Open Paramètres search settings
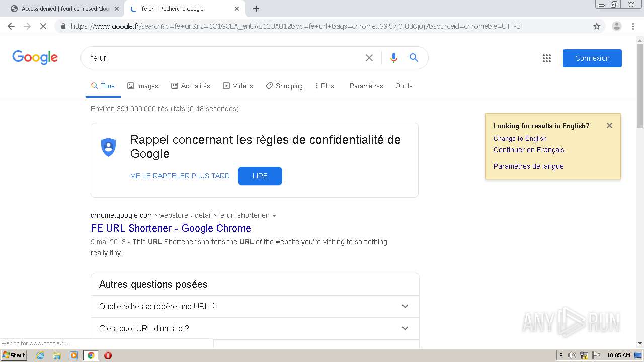This screenshot has width=644, height=362. 366,86
